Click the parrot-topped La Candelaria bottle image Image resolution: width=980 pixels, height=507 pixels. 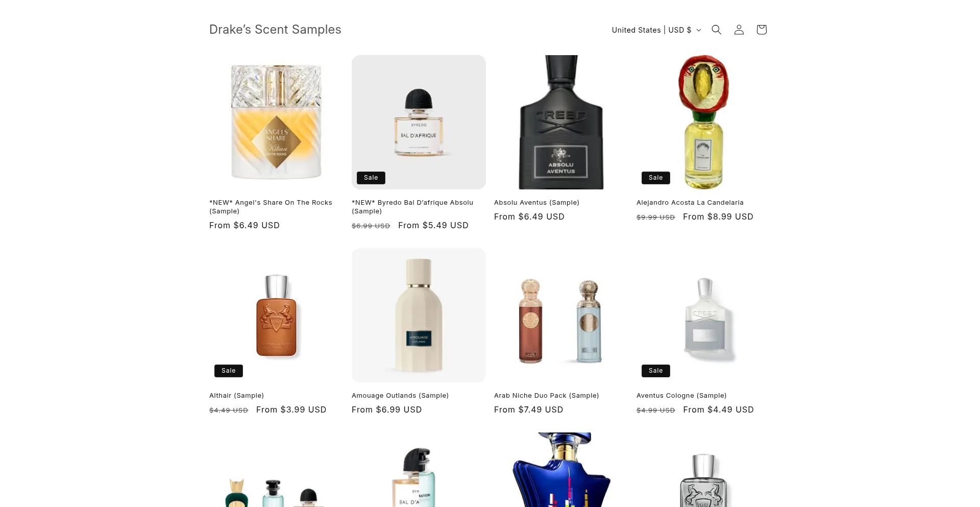[x=703, y=122]
